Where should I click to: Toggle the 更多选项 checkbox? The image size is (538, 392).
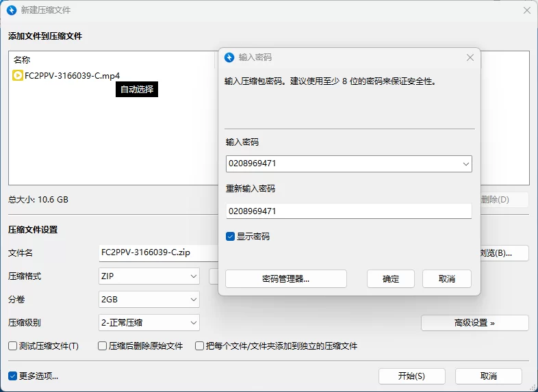coord(13,376)
